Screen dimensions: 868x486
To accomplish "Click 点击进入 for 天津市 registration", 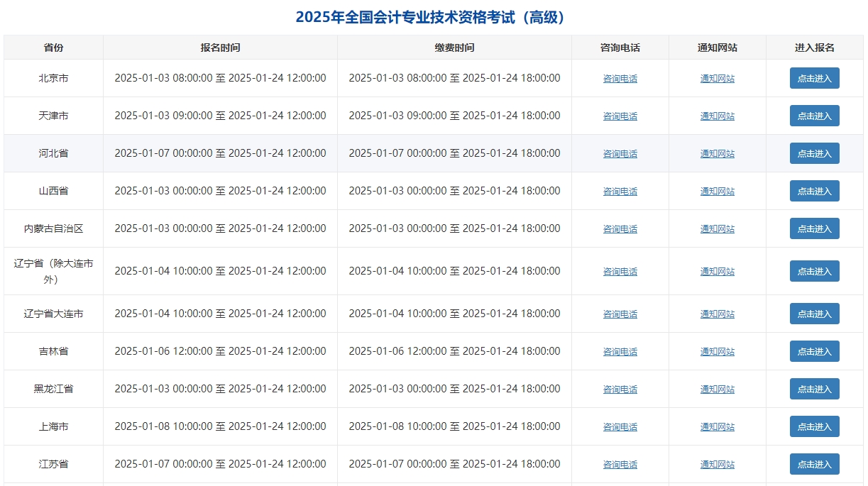I will click(814, 116).
